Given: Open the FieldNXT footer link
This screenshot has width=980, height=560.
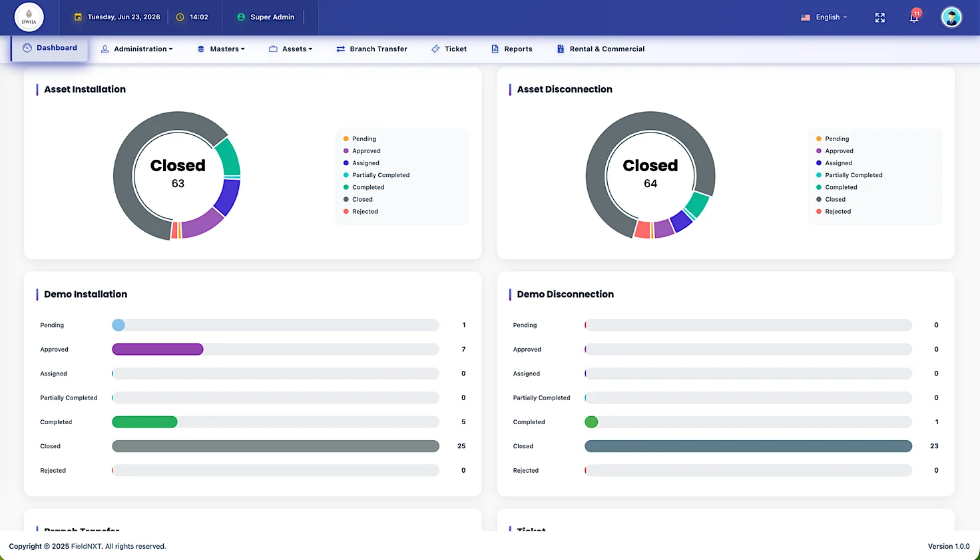Looking at the screenshot, I should (87, 546).
